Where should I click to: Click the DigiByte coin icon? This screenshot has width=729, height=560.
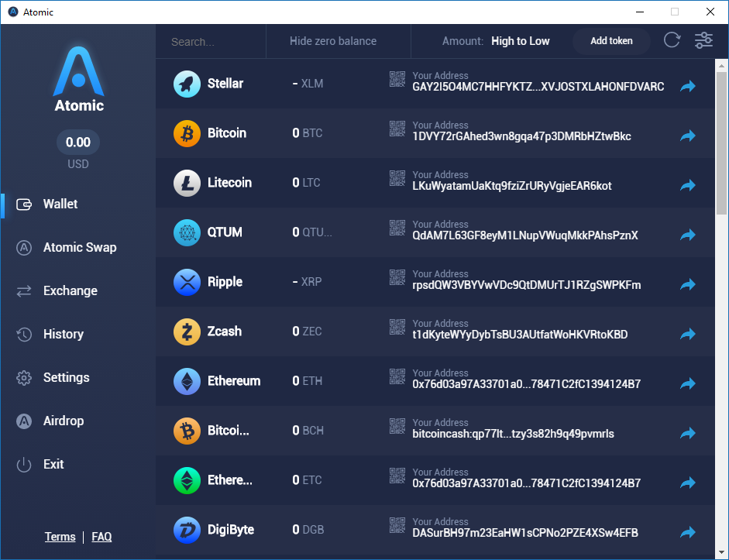pyautogui.click(x=187, y=530)
